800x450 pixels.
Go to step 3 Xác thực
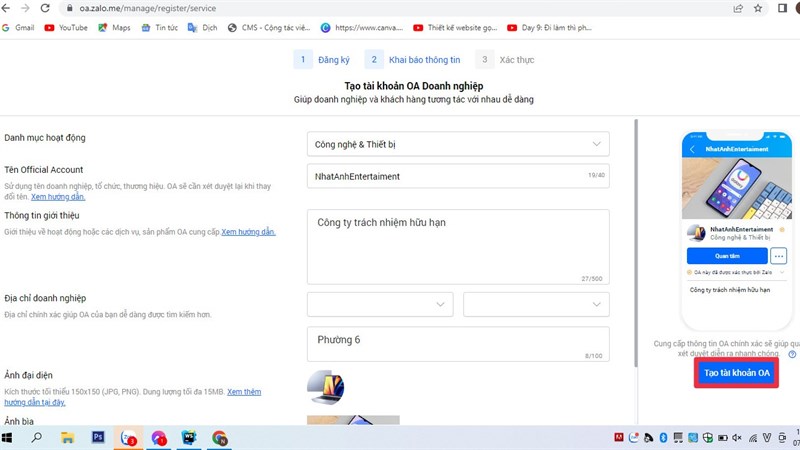(x=505, y=60)
